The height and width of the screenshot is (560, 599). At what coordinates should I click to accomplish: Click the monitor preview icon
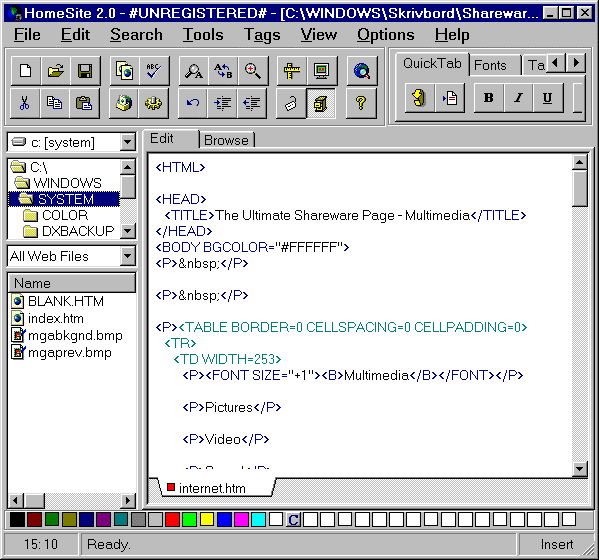click(321, 71)
